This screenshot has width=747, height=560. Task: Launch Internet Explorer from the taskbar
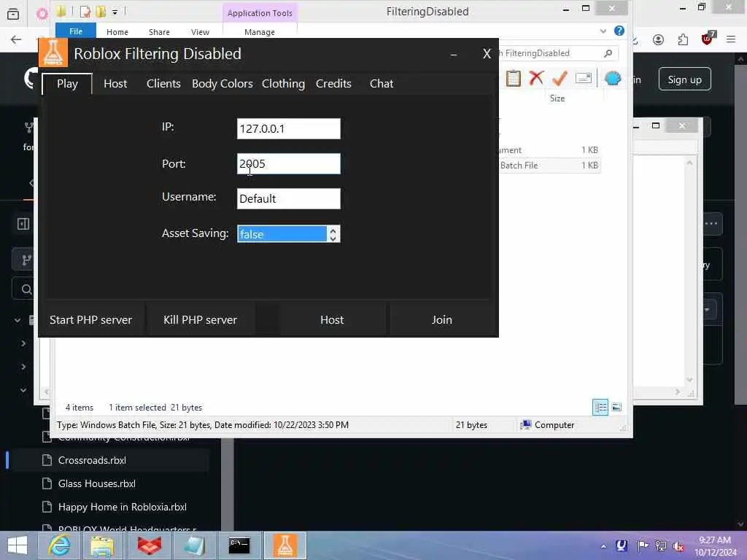[x=60, y=545]
